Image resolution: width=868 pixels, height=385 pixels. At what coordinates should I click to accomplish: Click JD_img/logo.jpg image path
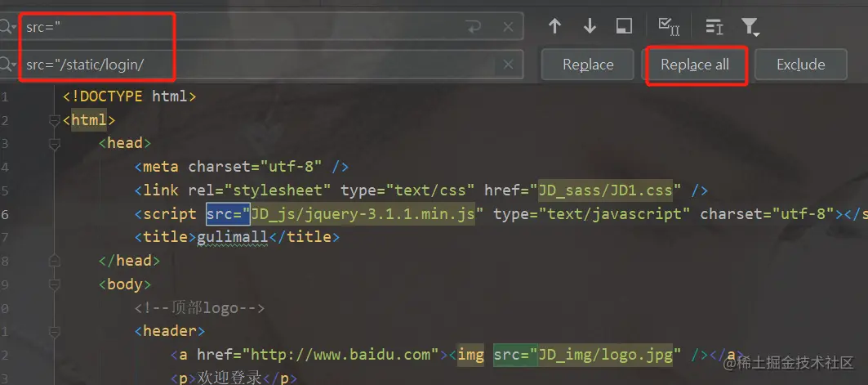pyautogui.click(x=605, y=355)
